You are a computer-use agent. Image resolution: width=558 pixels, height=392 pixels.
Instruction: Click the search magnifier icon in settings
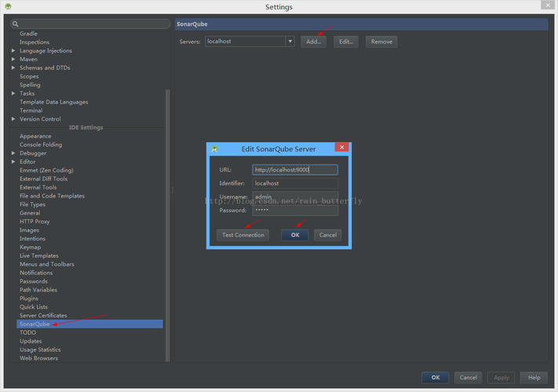coord(15,24)
